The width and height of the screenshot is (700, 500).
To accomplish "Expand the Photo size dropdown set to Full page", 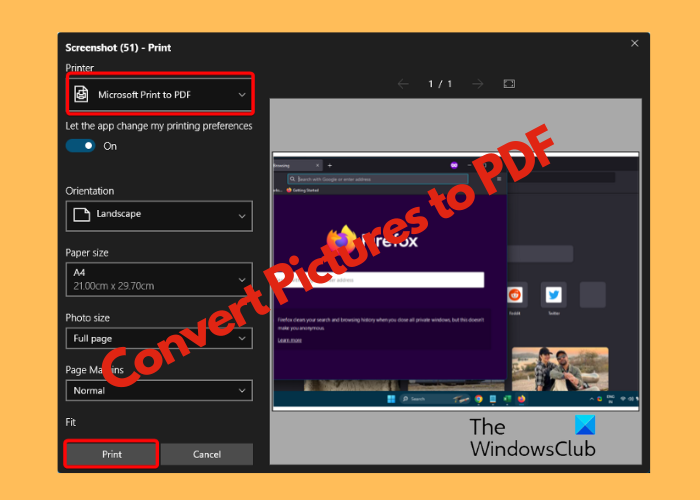I will pos(159,338).
